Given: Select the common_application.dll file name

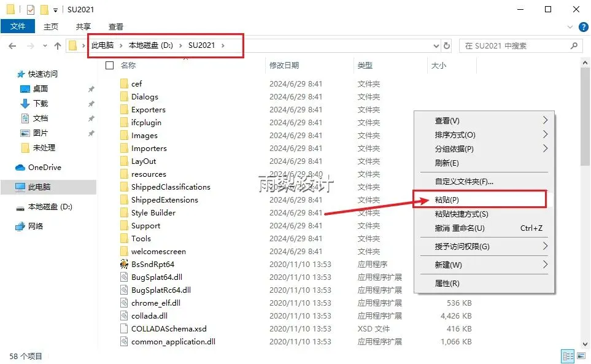Looking at the screenshot, I should coord(174,341).
